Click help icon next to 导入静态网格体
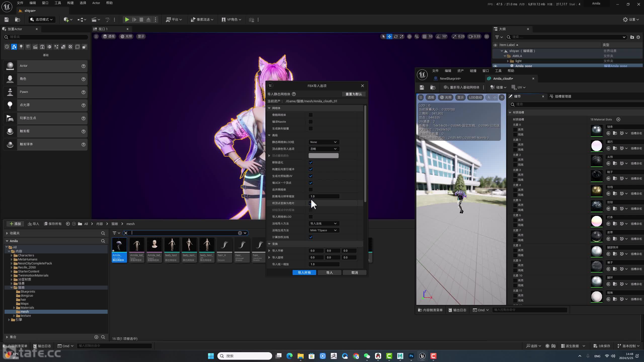 [x=294, y=94]
